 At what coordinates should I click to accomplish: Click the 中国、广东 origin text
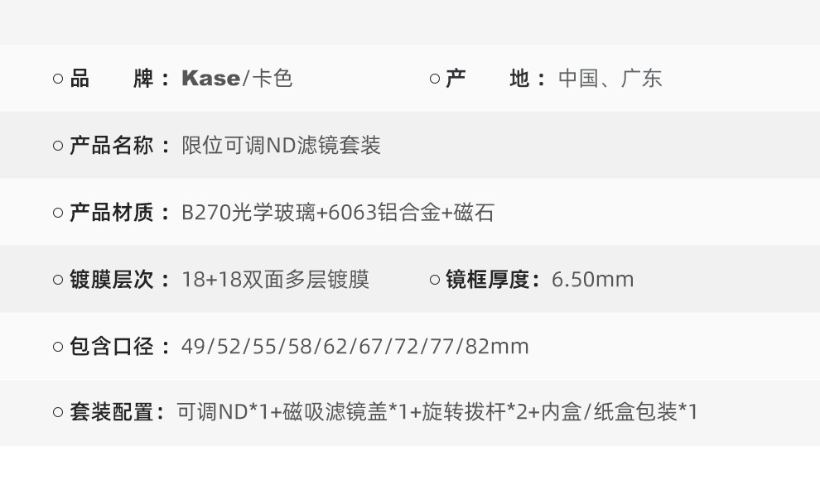pos(610,79)
